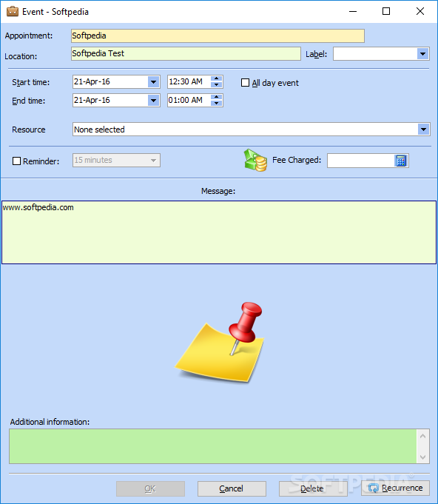The width and height of the screenshot is (438, 504).
Task: Expand the Resource dropdown list
Action: (x=423, y=130)
